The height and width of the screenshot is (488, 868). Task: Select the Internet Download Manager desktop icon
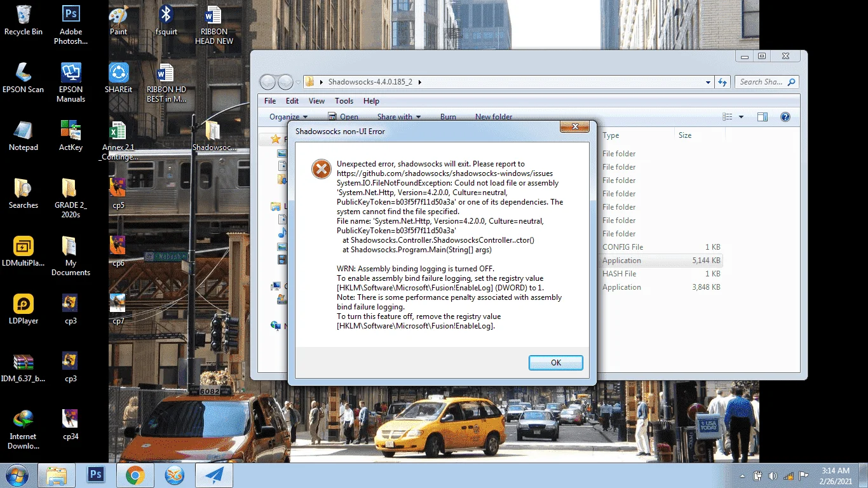pyautogui.click(x=24, y=430)
